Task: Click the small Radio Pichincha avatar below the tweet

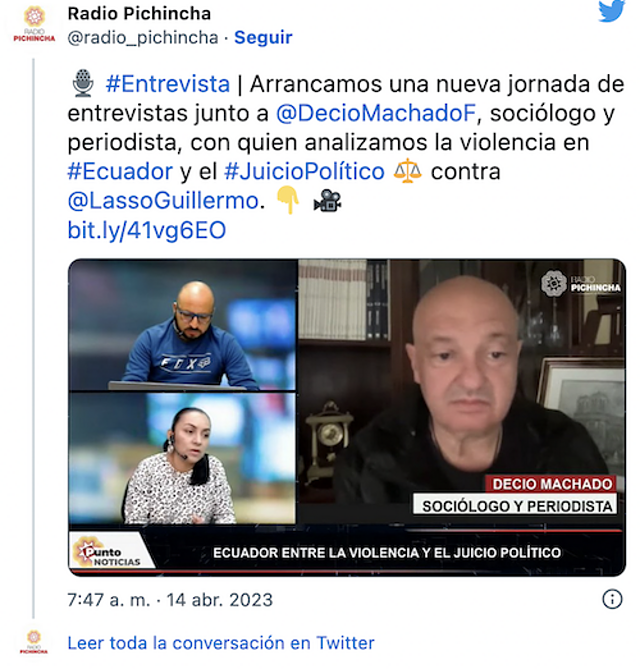Action: pos(34,642)
